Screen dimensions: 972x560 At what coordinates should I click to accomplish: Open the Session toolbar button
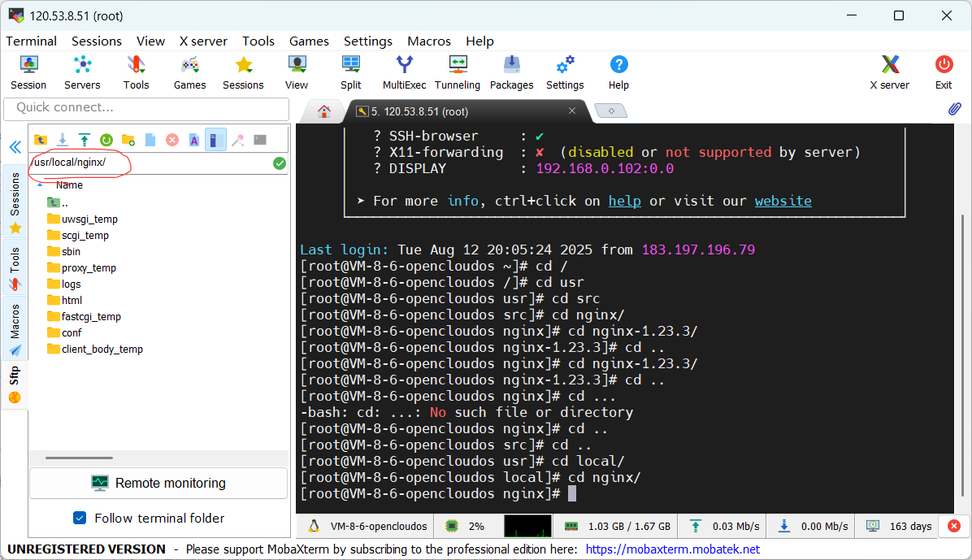click(28, 72)
